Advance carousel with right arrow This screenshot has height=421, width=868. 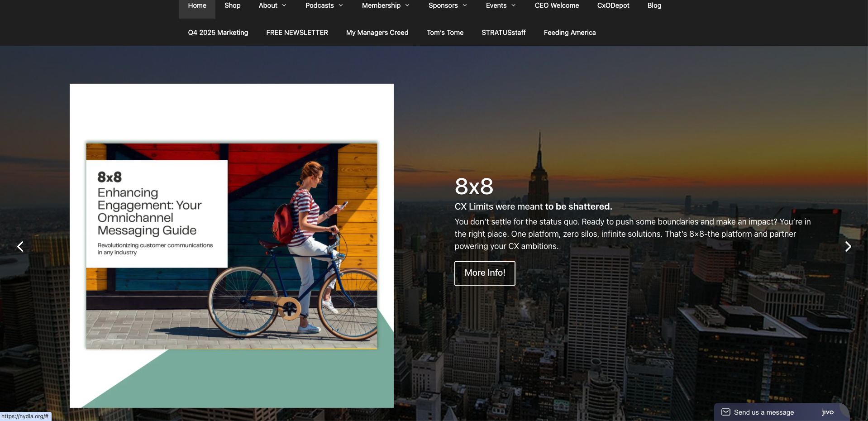[848, 247]
